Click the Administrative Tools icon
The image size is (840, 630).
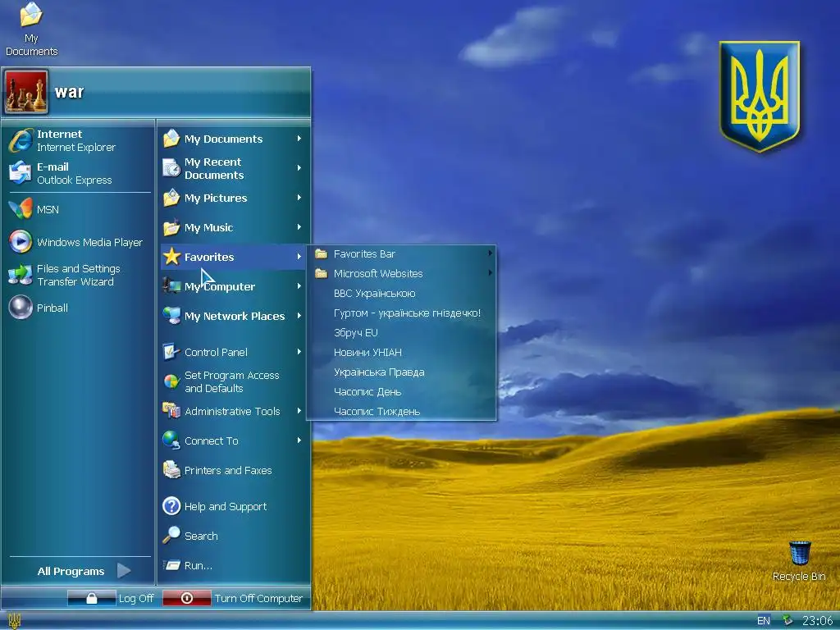(171, 411)
